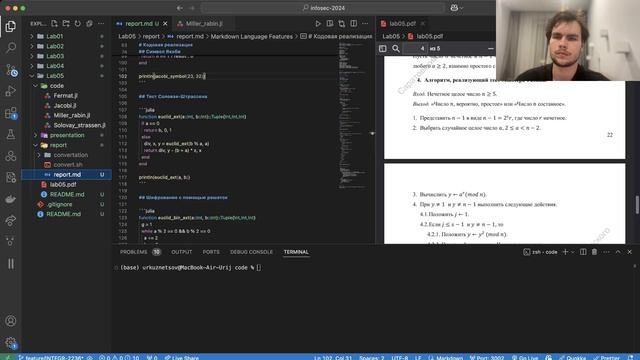Collapse the Lab05 folder

tap(32, 76)
